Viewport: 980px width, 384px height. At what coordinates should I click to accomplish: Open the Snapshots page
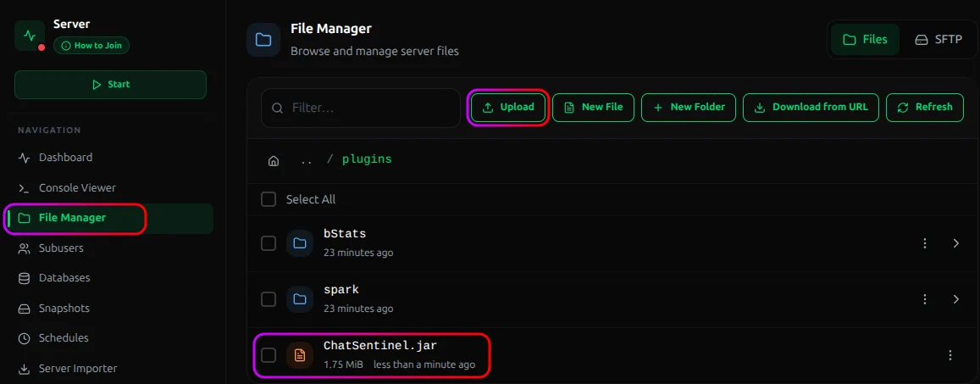(64, 309)
